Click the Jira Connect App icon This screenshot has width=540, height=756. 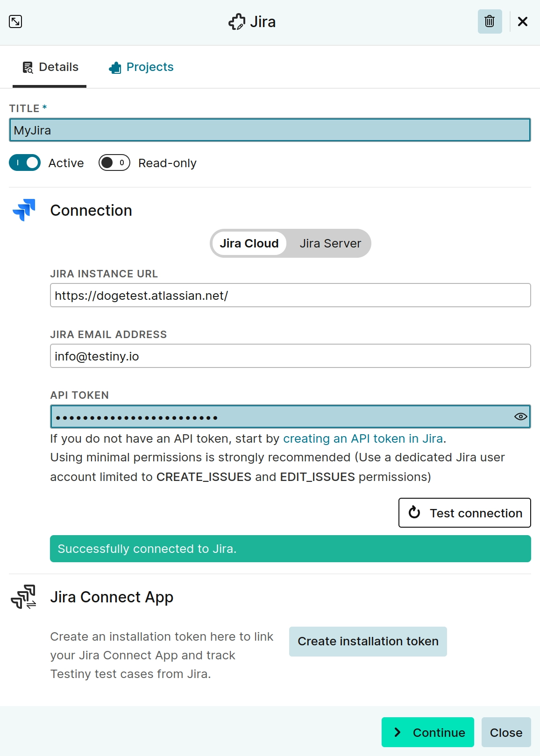coord(23,597)
